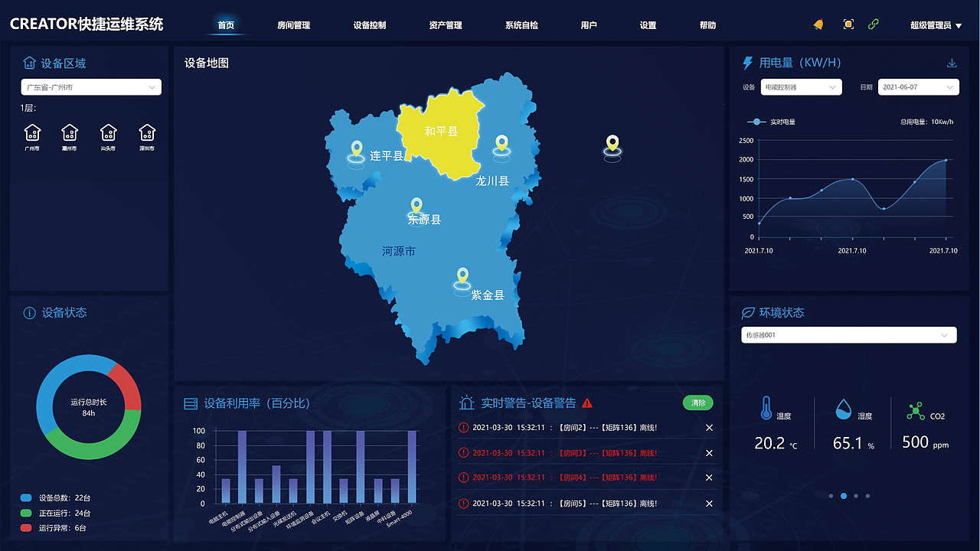Image resolution: width=980 pixels, height=551 pixels.
Task: Go to the 首页 tab
Action: (x=226, y=25)
